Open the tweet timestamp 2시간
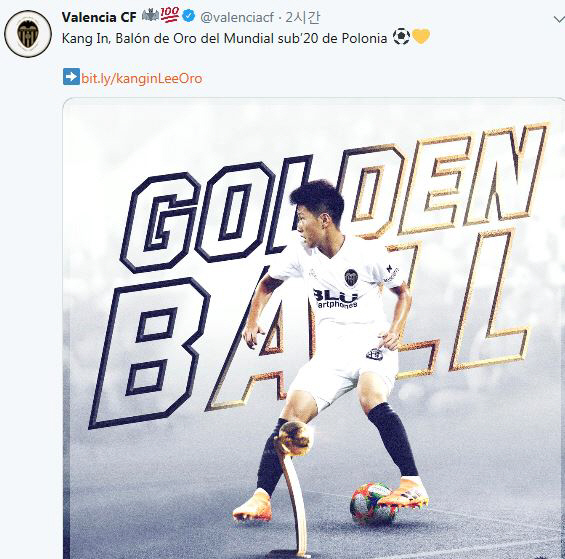Screen dimensions: 565x559 pos(303,17)
